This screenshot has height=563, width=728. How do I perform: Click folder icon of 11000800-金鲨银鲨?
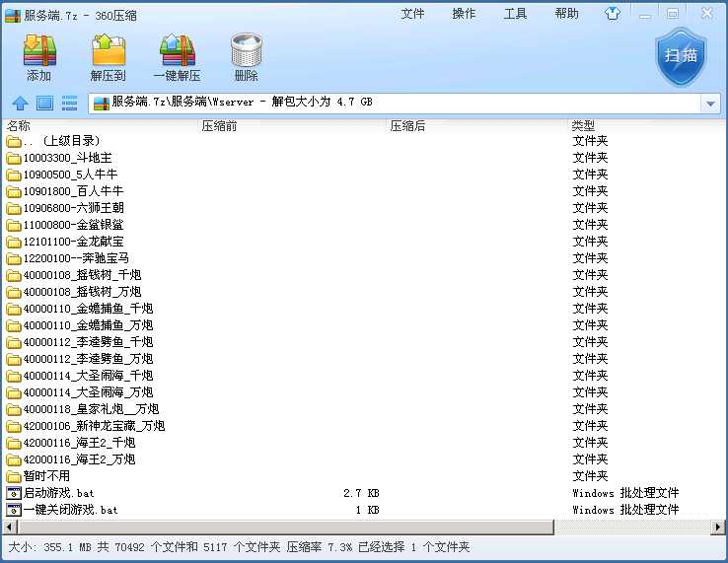[14, 225]
